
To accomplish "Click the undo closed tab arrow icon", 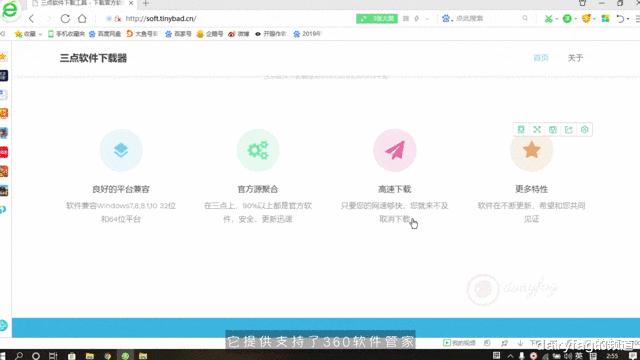I will [x=620, y=18].
